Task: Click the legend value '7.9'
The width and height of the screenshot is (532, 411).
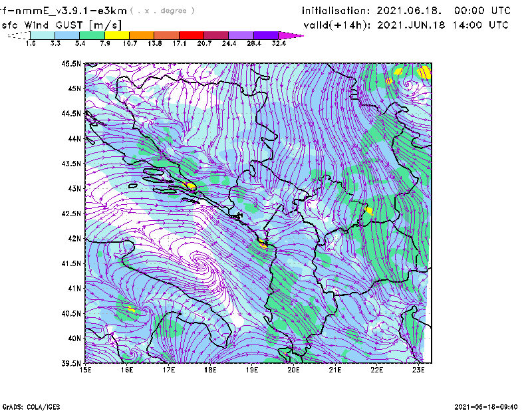Action: point(105,43)
